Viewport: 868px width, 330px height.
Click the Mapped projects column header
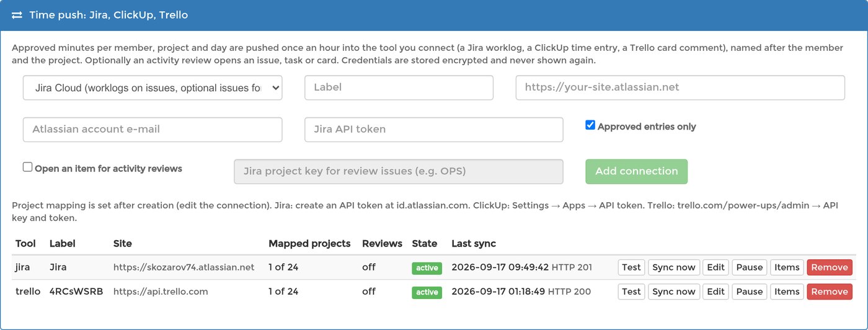[309, 243]
